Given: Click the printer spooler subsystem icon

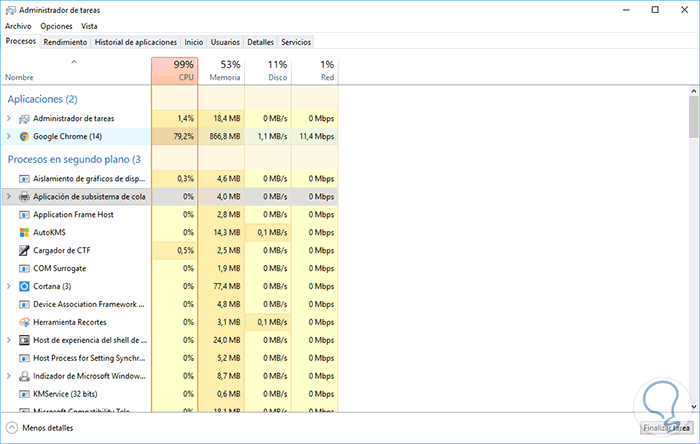Looking at the screenshot, I should click(24, 196).
